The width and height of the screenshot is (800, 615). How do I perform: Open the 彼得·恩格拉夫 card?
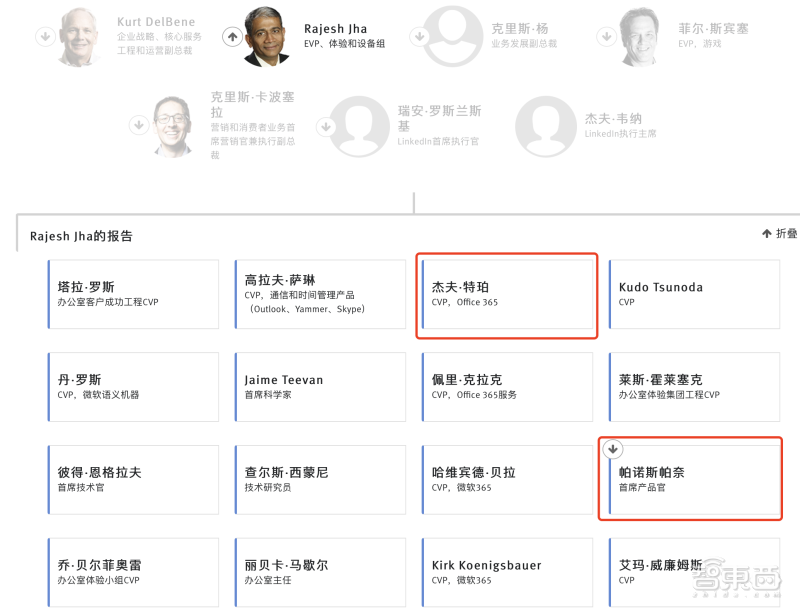(x=133, y=480)
